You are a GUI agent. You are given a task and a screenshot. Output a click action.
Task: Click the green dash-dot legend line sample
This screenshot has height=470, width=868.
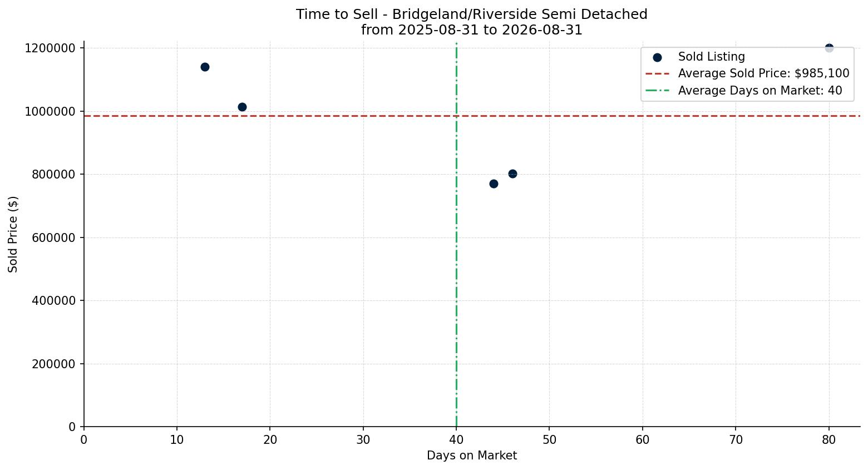[x=657, y=91]
